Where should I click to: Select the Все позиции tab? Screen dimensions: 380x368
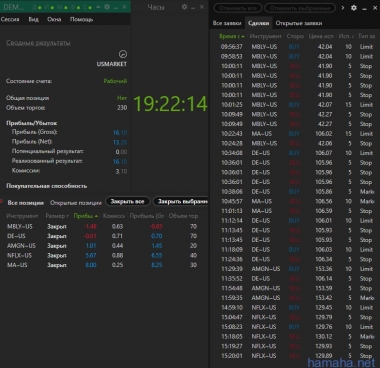click(x=26, y=203)
